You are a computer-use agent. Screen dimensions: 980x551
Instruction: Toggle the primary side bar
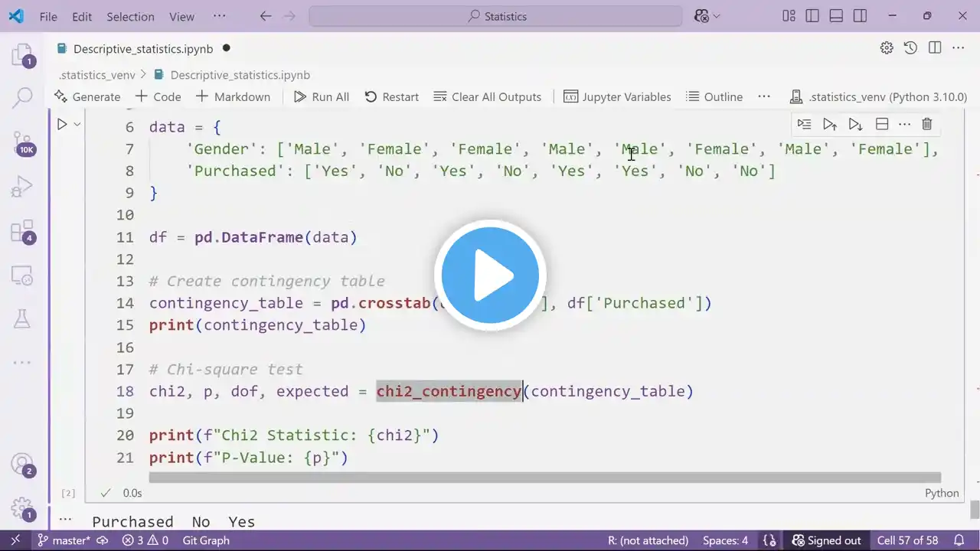[812, 16]
